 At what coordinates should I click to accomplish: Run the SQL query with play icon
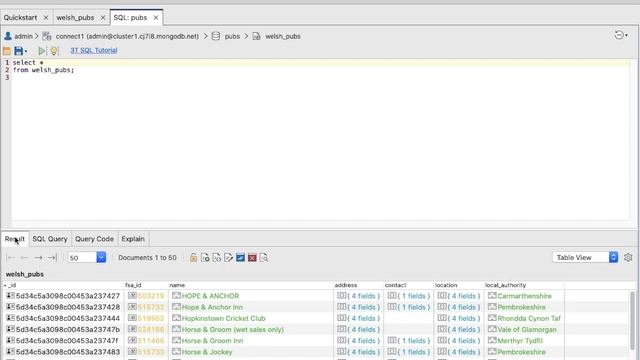[42, 51]
